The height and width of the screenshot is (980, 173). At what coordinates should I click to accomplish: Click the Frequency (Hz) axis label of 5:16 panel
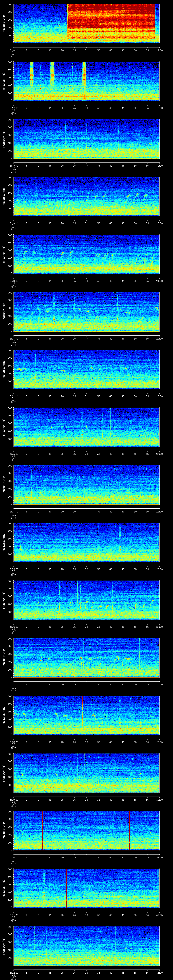(x=4, y=24)
